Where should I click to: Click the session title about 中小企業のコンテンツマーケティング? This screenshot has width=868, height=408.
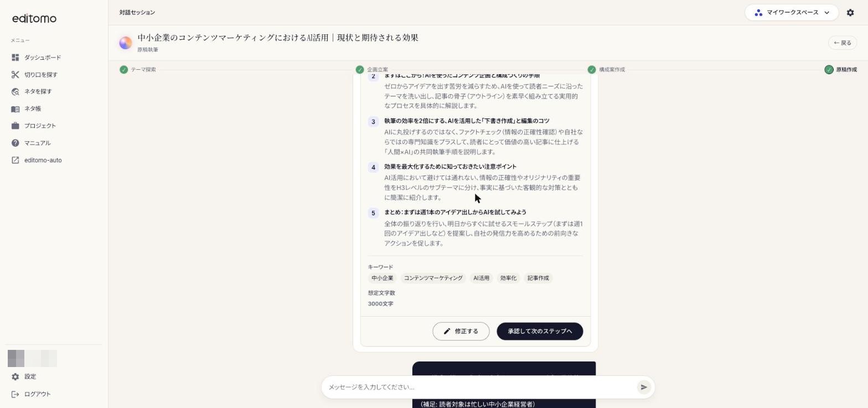(x=278, y=38)
